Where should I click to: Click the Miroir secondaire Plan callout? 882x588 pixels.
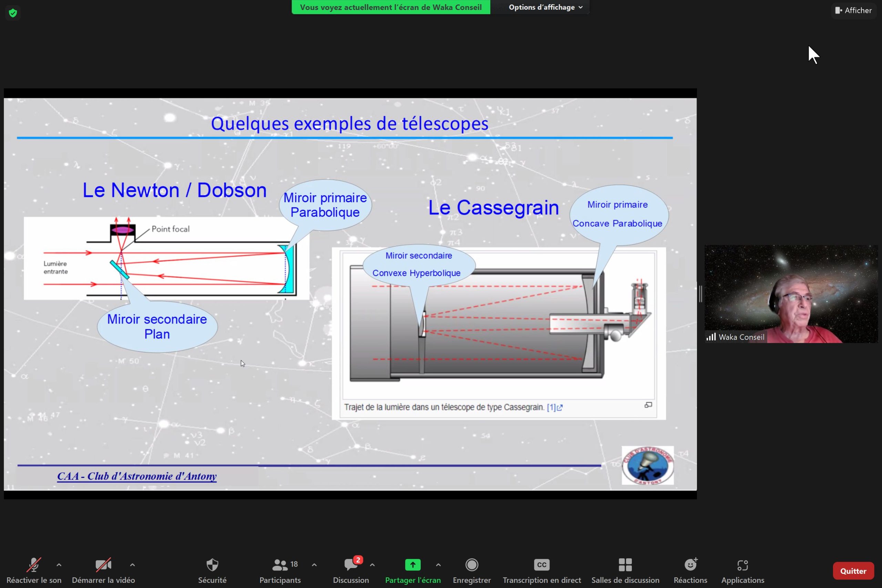pyautogui.click(x=157, y=327)
